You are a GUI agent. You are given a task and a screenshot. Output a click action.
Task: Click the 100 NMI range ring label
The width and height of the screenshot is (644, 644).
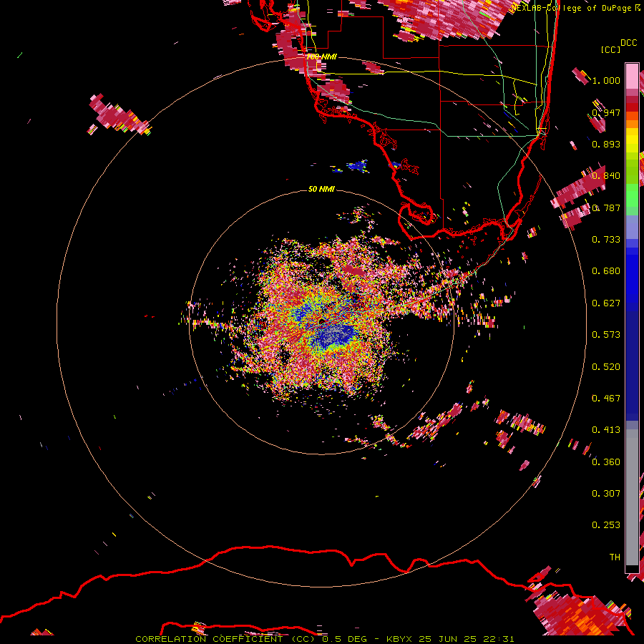pos(321,57)
